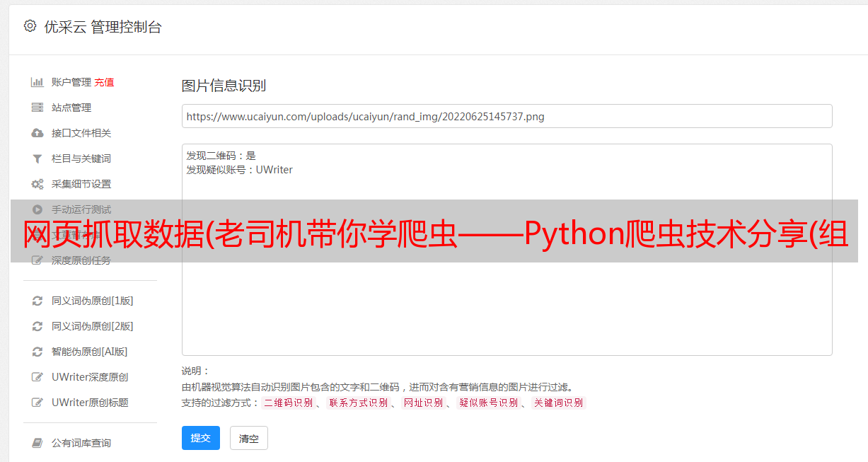Click the cloud upload icon beside 接口文件相关
Viewport: 868px width, 462px height.
click(x=37, y=133)
